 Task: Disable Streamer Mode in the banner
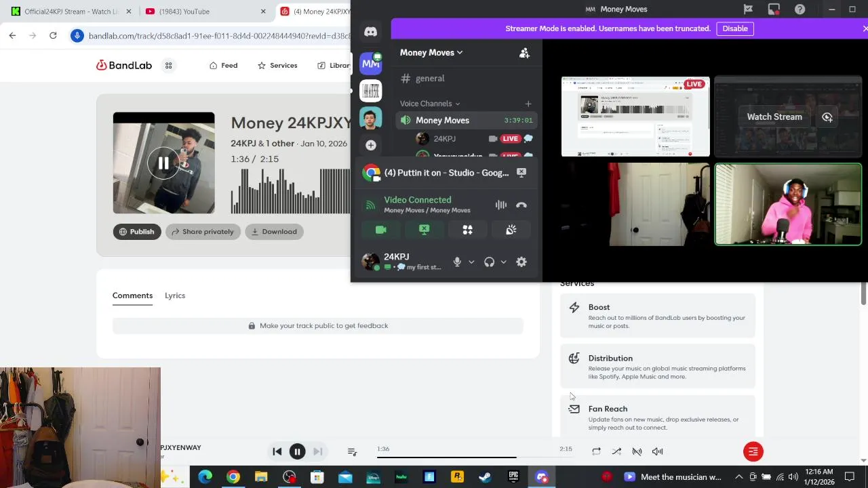click(x=735, y=28)
